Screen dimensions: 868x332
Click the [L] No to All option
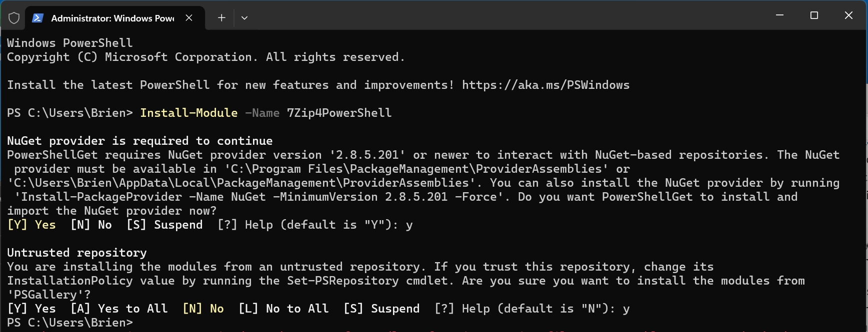point(283,309)
